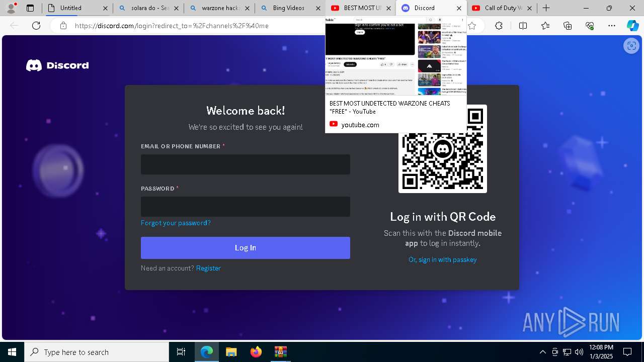Viewport: 644px width, 362px height.
Task: Open Task View on the taskbar
Action: tap(181, 352)
